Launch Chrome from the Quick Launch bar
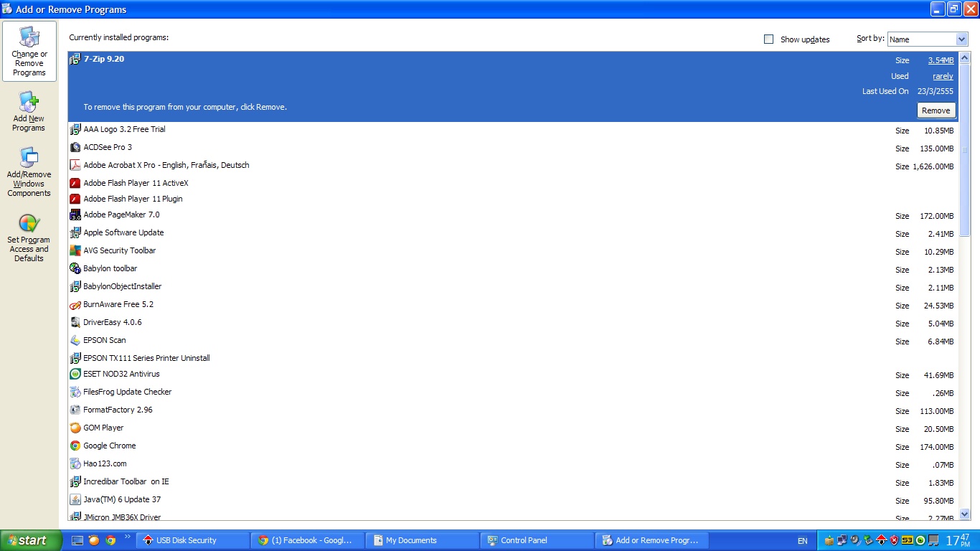The image size is (980, 551). (110, 540)
